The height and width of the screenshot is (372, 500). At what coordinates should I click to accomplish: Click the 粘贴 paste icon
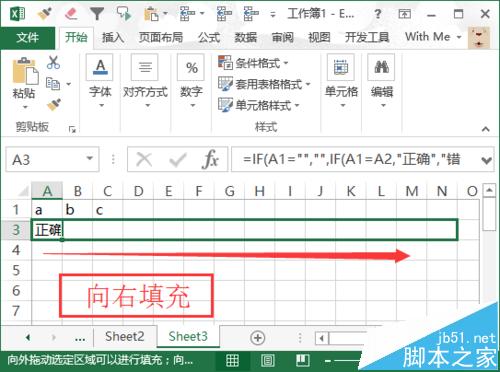click(25, 71)
